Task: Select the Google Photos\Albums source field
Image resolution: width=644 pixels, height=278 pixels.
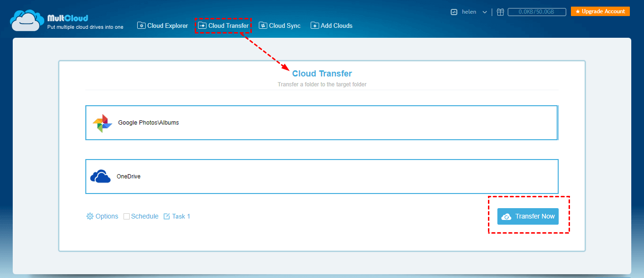Action: [322, 123]
